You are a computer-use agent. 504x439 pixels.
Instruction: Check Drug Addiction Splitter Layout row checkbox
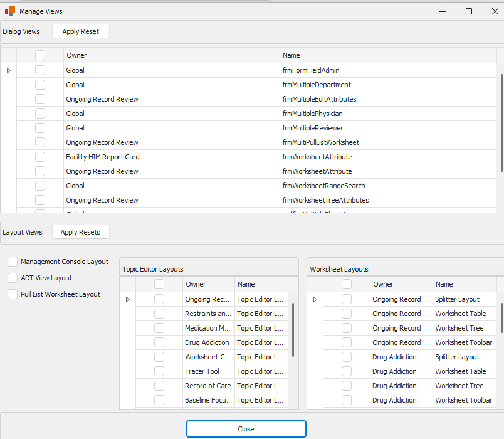[347, 357]
